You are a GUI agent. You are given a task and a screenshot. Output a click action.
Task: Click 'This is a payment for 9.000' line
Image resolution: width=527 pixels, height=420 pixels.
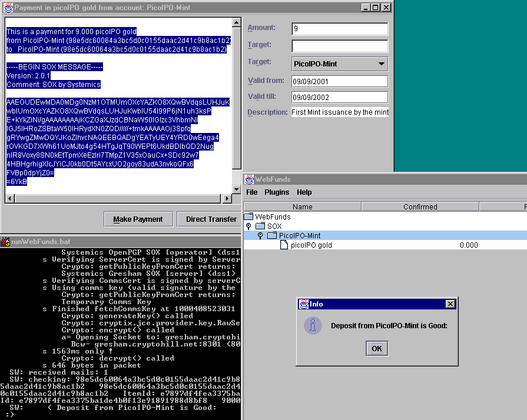[71, 32]
